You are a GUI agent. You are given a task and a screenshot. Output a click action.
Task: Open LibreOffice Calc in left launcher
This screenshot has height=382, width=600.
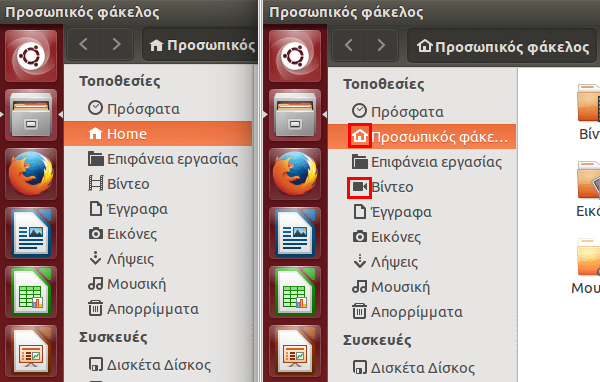click(x=31, y=292)
